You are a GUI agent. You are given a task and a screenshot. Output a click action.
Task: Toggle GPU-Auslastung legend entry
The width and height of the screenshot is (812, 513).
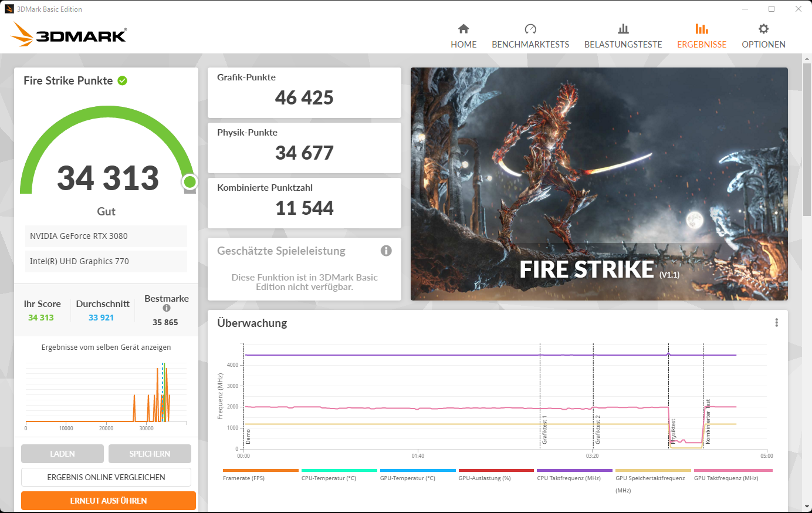point(496,475)
